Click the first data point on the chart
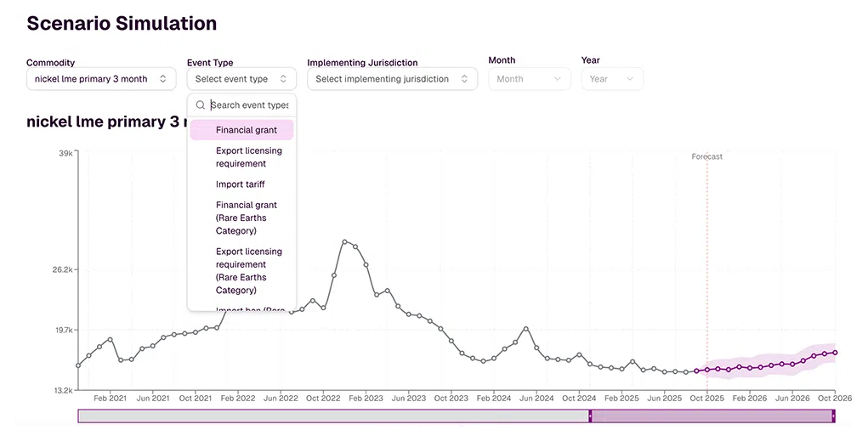Image resolution: width=868 pixels, height=447 pixels. click(78, 365)
